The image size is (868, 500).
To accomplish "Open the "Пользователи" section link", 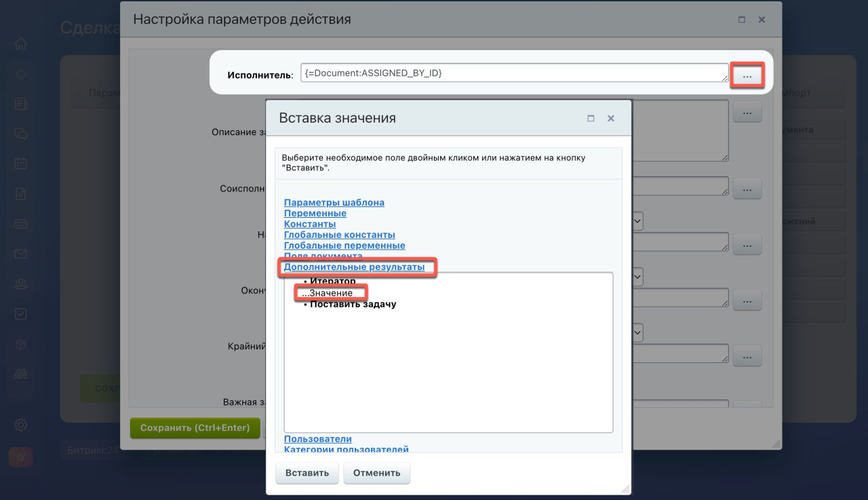I will click(317, 439).
